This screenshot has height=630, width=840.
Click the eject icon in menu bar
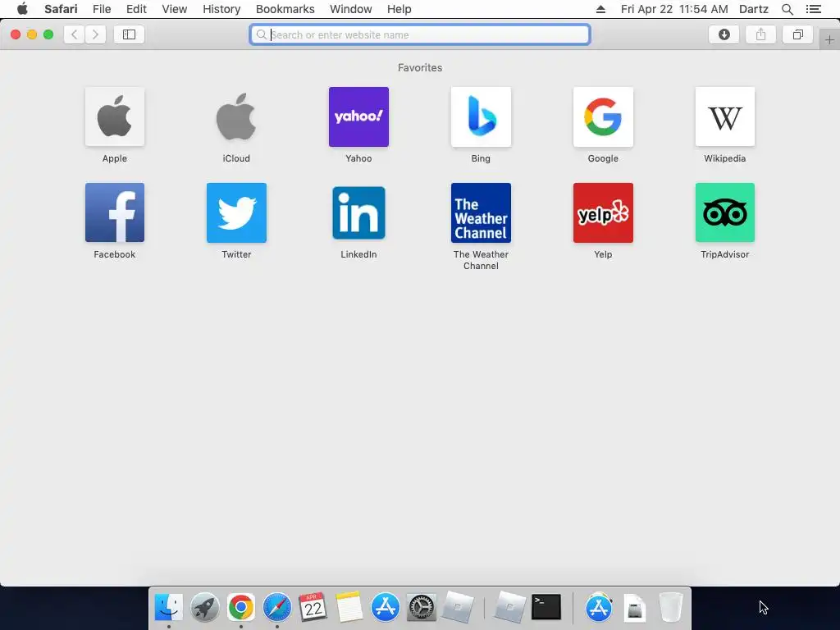click(600, 9)
